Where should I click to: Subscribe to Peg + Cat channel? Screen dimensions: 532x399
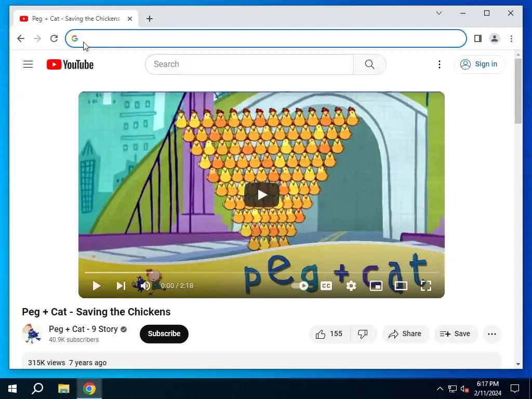click(164, 334)
